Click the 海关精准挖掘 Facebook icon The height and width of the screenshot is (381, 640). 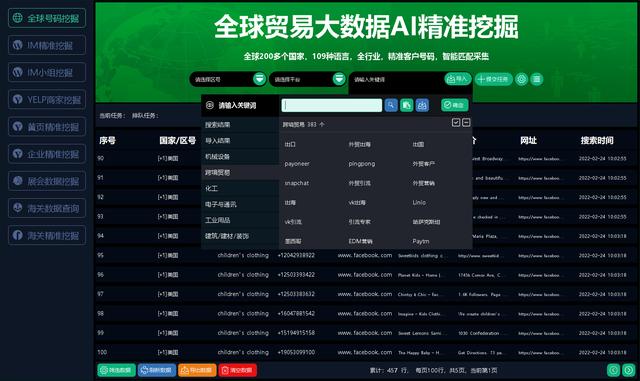click(18, 235)
